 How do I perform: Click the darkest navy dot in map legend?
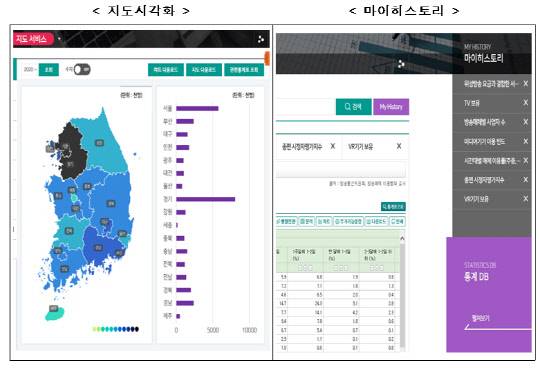pos(137,329)
